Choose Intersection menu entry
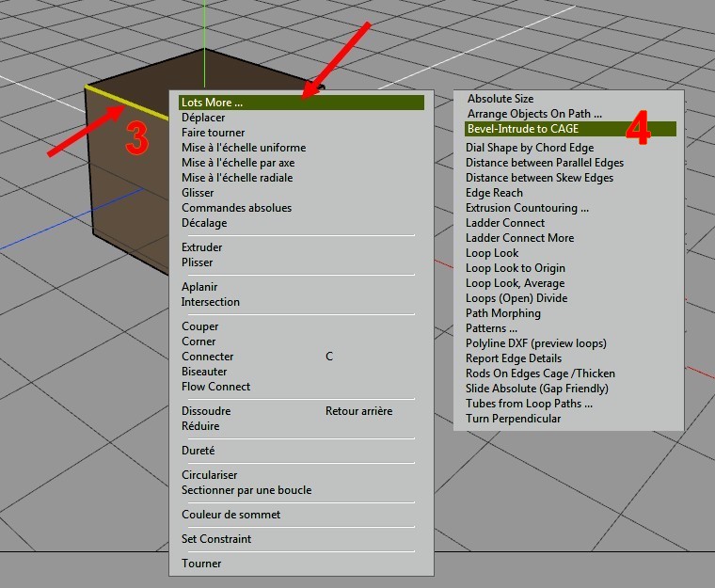This screenshot has height=588, width=715. click(x=210, y=302)
